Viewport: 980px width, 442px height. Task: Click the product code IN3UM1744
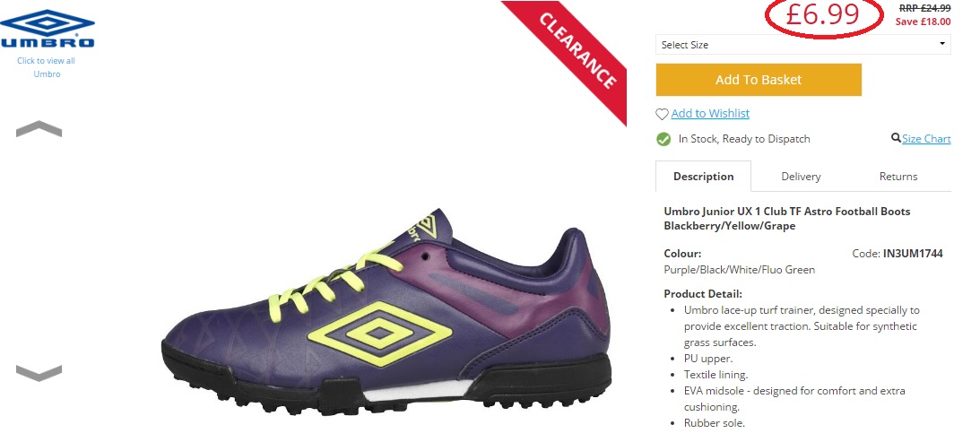913,254
